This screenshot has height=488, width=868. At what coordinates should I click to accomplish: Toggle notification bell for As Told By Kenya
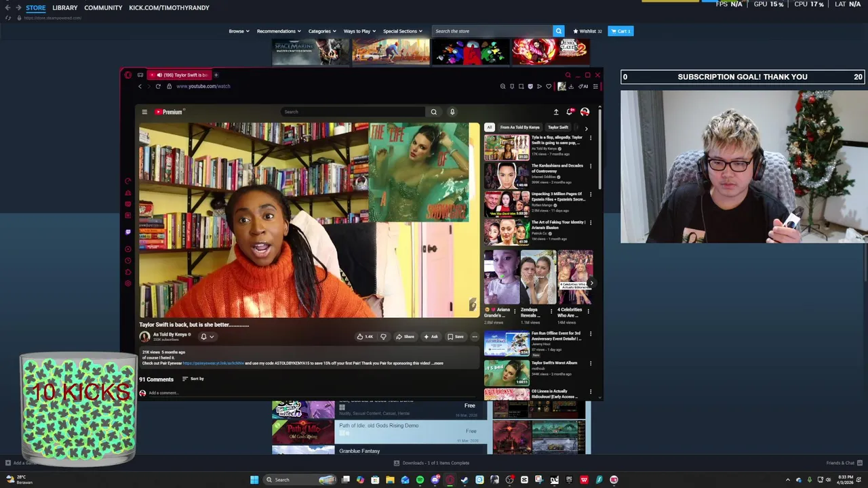click(206, 336)
